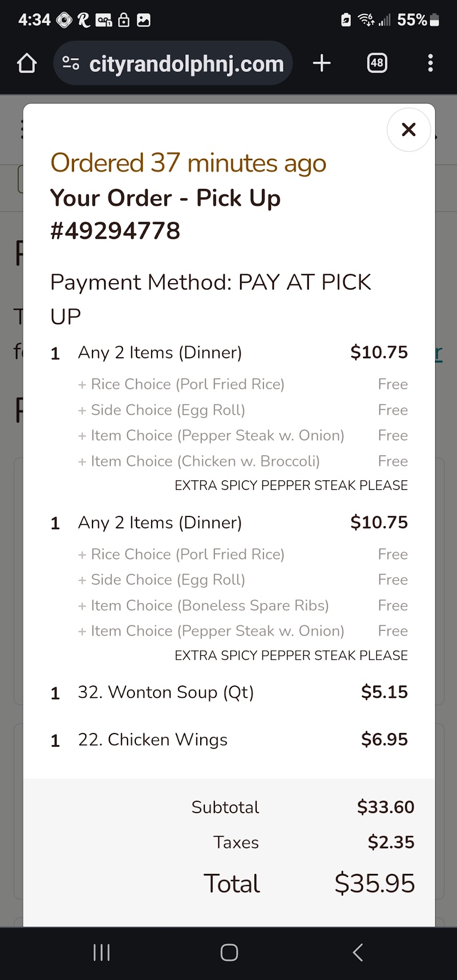Tap the cityrandolphnj.com address bar

(186, 64)
